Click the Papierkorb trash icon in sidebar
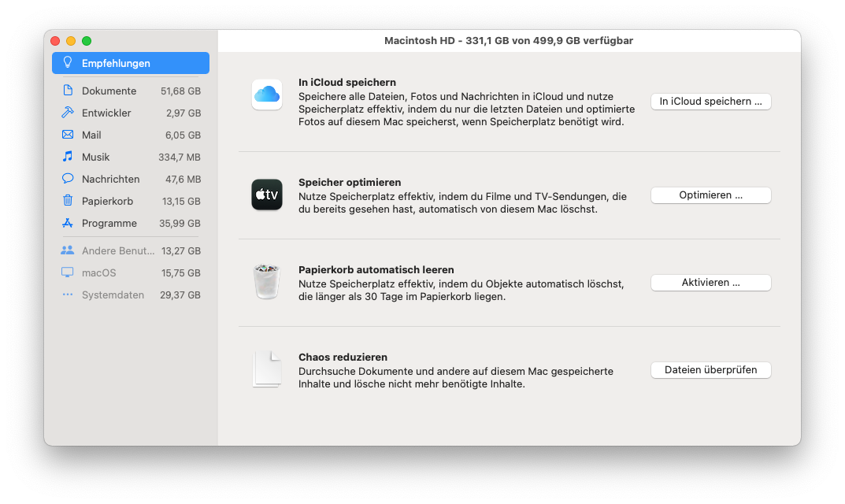 (68, 201)
